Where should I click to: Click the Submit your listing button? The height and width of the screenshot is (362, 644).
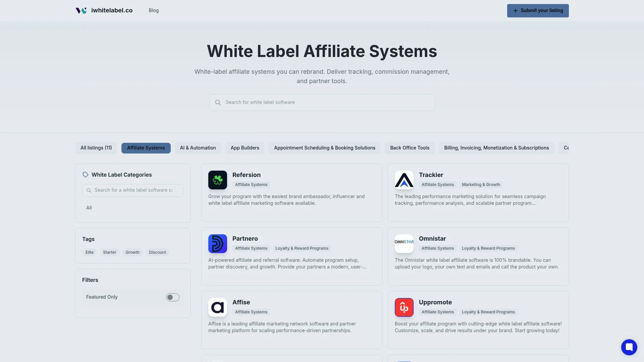click(537, 10)
